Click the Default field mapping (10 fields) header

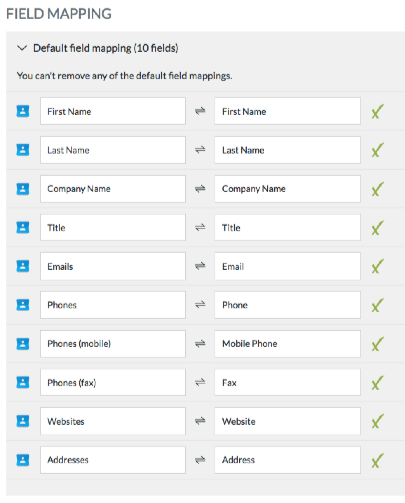click(x=106, y=48)
